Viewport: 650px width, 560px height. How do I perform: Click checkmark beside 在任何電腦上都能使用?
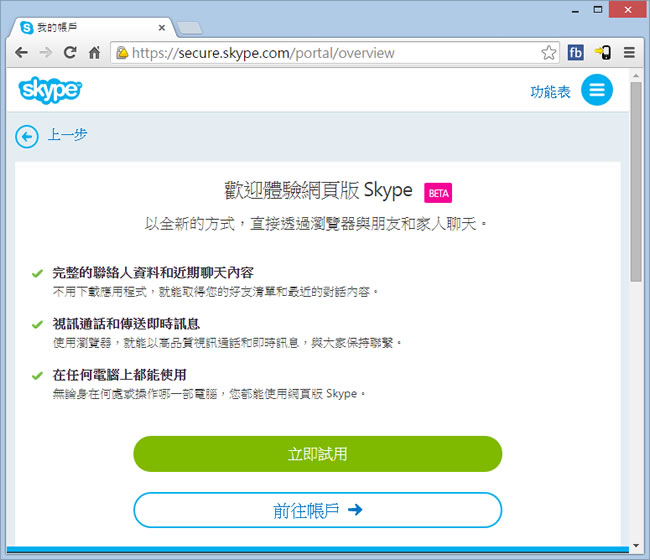[x=37, y=376]
